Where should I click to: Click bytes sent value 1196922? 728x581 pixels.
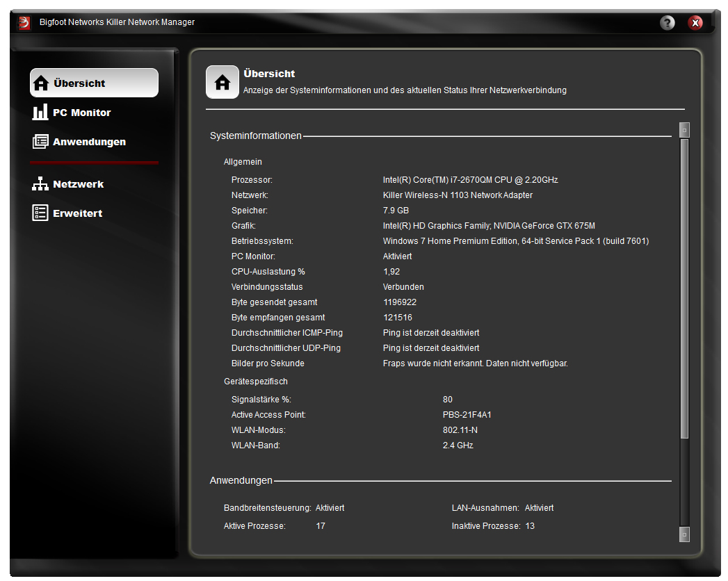click(x=400, y=302)
